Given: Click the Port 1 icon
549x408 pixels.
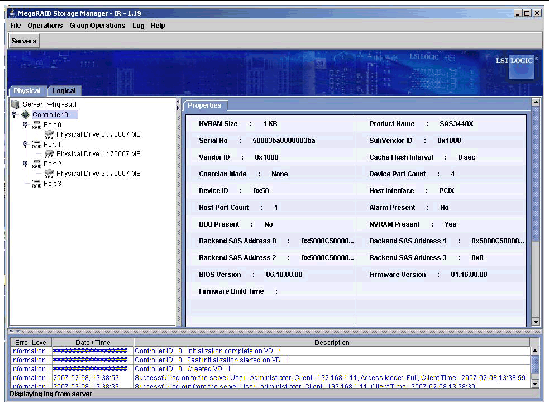Looking at the screenshot, I should [36, 144].
